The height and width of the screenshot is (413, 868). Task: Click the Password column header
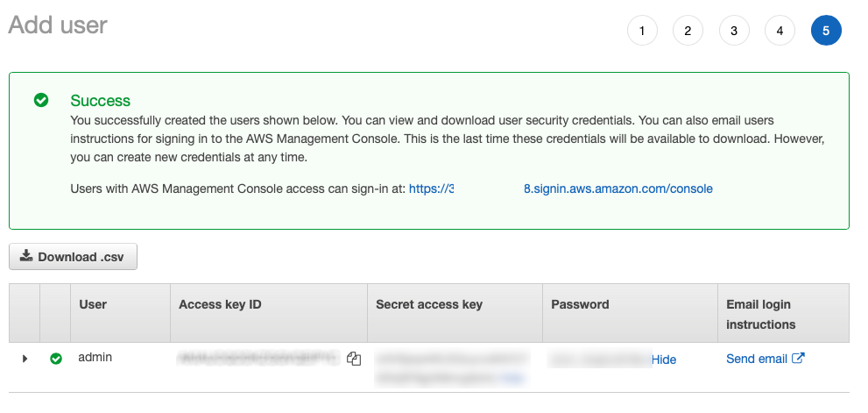click(580, 304)
